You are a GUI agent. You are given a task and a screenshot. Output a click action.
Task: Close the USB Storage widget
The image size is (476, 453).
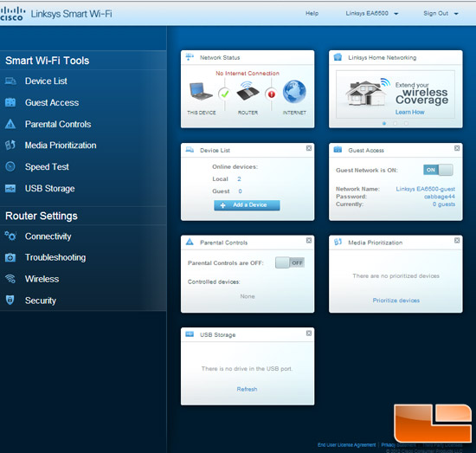click(x=309, y=333)
